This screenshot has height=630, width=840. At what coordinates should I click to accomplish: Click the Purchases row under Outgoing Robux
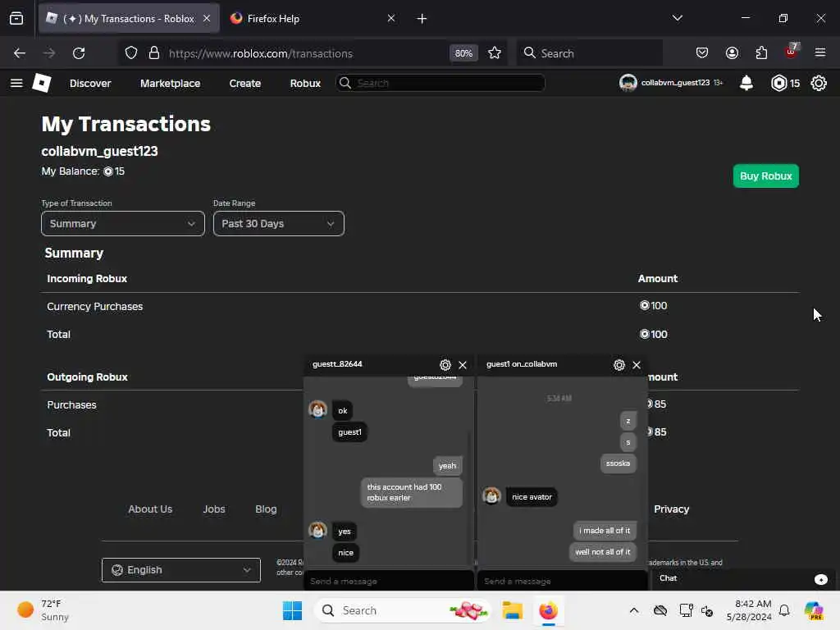pyautogui.click(x=72, y=405)
